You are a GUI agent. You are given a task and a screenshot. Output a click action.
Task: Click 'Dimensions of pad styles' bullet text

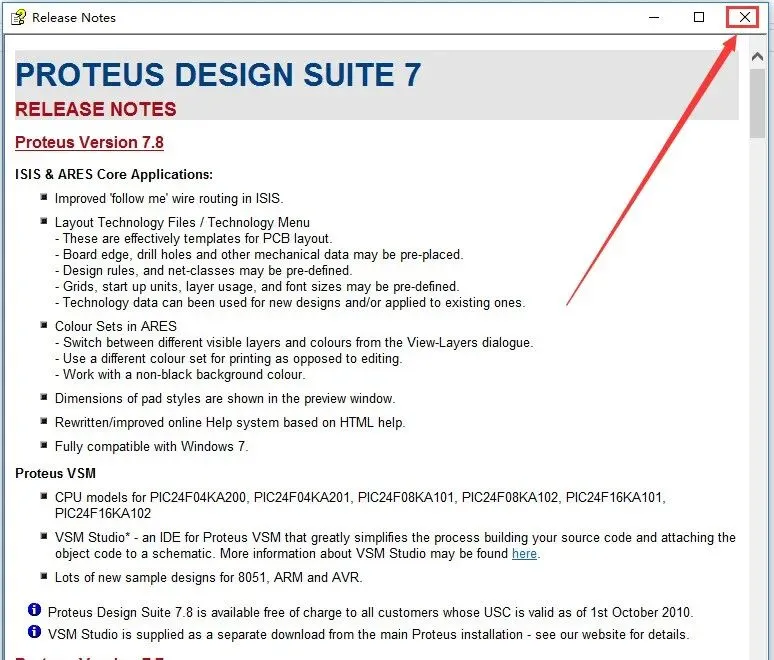coord(225,398)
